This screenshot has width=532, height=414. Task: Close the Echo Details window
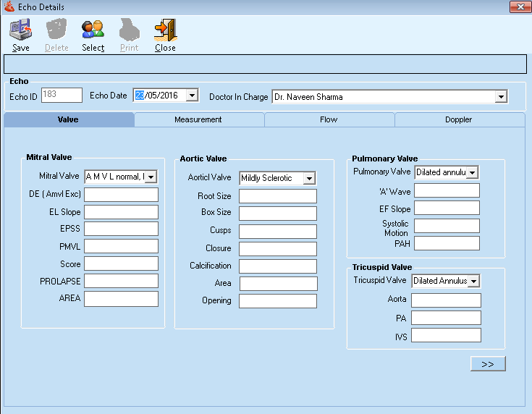pyautogui.click(x=518, y=7)
